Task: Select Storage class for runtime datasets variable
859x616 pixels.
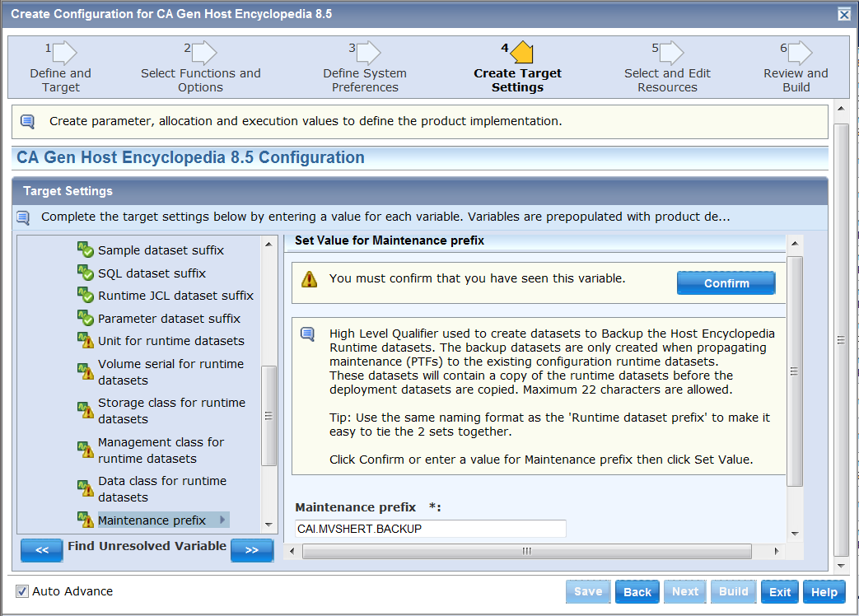Action: (x=171, y=411)
